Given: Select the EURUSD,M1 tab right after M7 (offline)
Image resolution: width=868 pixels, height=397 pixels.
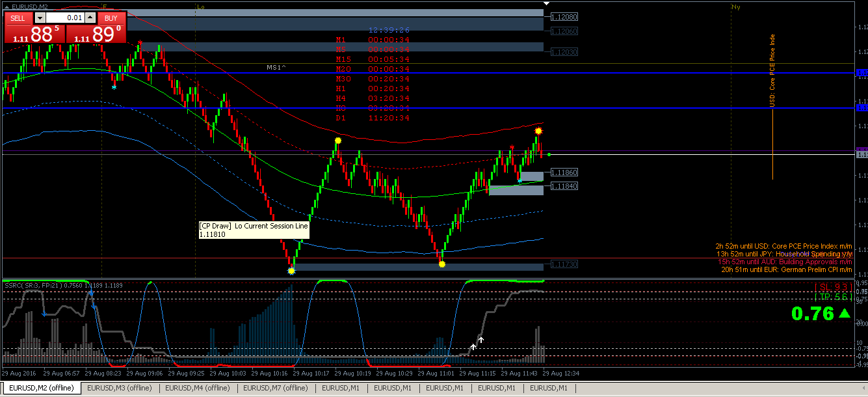Looking at the screenshot, I should (x=341, y=388).
